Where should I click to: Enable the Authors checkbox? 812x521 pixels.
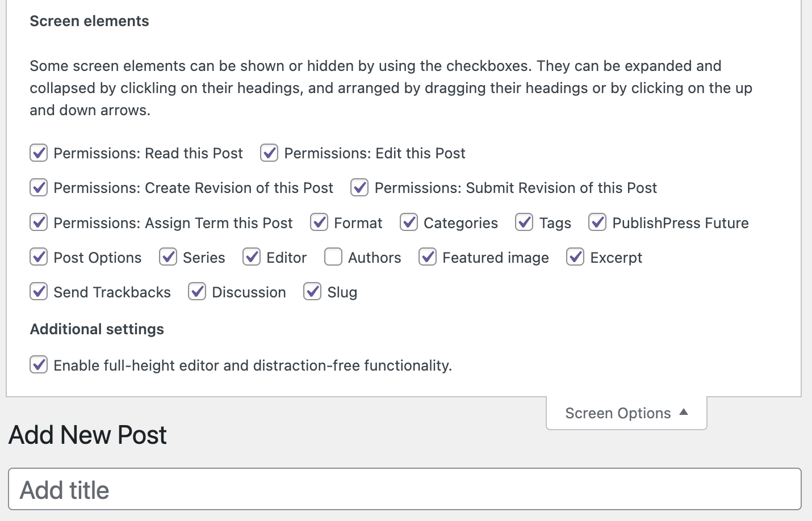[333, 258]
